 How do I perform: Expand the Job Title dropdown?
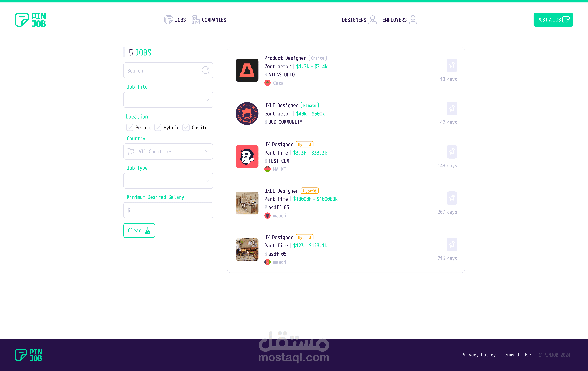168,100
